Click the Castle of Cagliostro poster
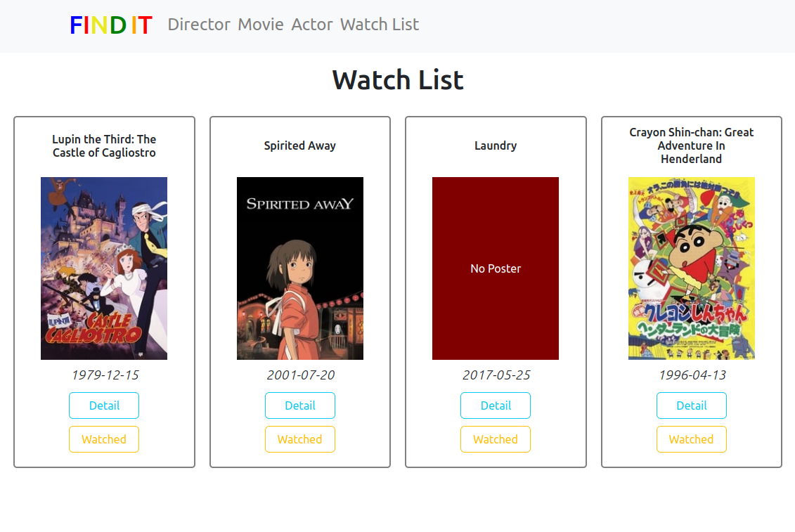 pos(104,268)
